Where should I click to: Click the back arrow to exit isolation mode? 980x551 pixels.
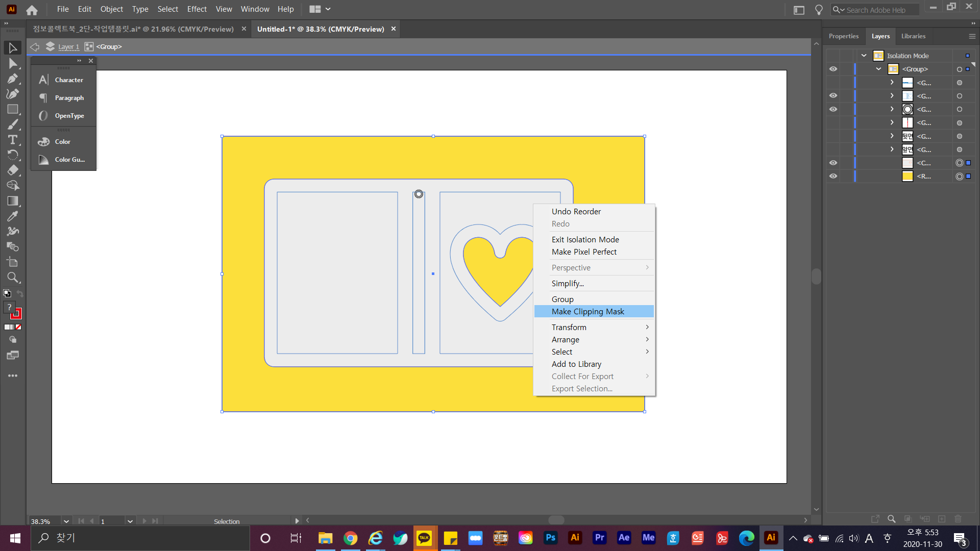35,47
